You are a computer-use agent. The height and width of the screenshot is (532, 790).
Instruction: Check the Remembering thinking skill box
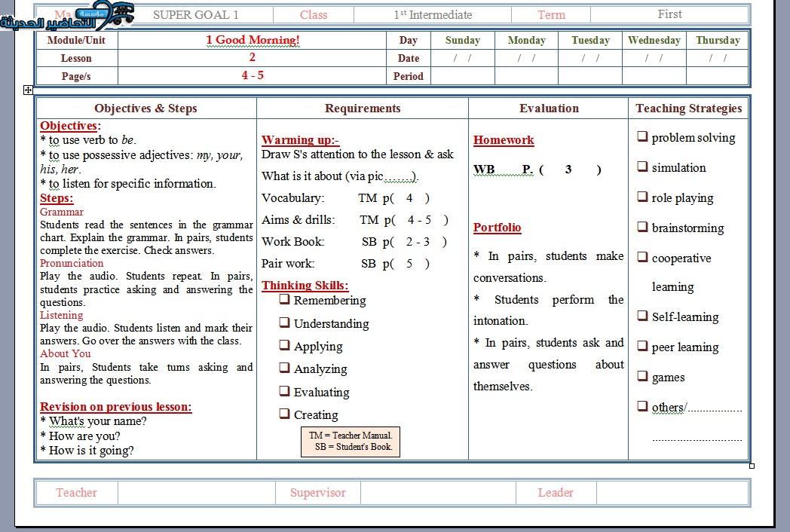click(285, 299)
